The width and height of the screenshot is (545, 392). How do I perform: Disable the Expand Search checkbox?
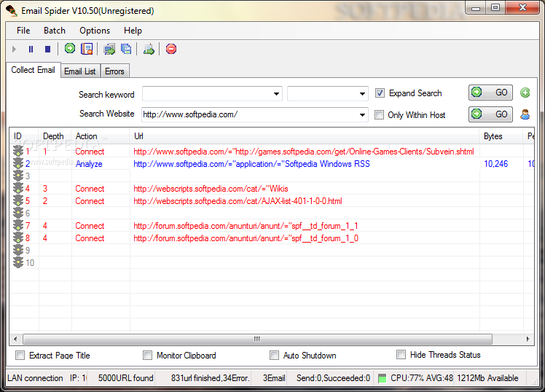(380, 93)
